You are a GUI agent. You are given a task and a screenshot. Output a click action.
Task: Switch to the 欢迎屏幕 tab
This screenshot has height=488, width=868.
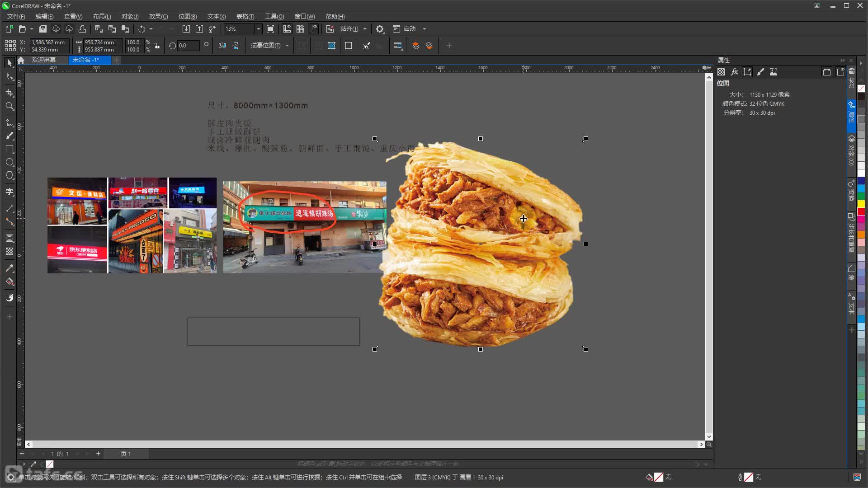click(x=44, y=60)
